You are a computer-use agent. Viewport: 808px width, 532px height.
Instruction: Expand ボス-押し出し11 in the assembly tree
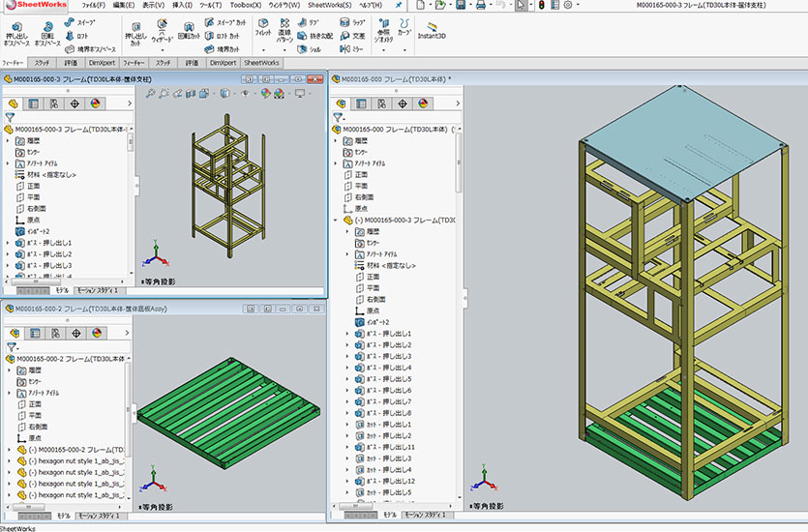[x=347, y=447]
